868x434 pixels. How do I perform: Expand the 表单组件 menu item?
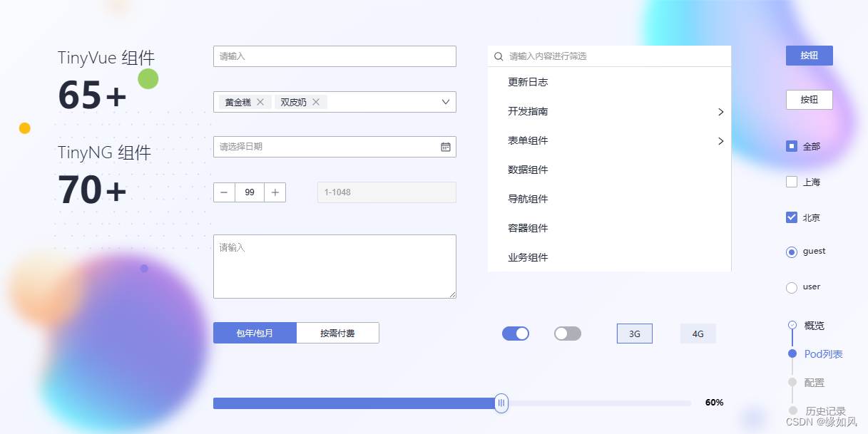pos(528,140)
